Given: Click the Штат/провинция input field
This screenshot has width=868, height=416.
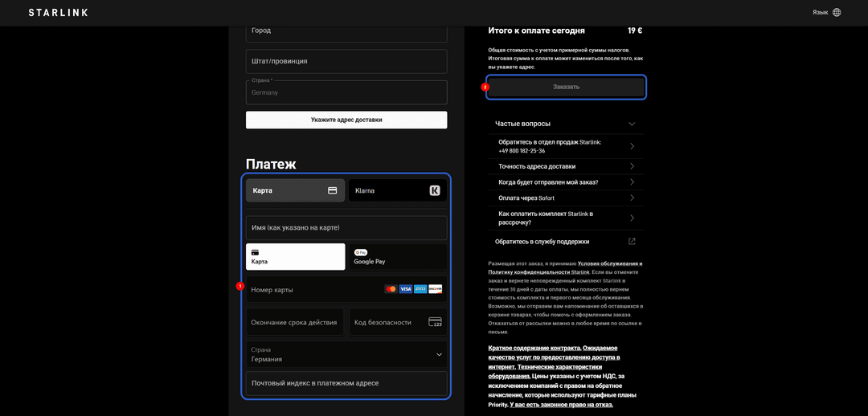Looking at the screenshot, I should [346, 61].
